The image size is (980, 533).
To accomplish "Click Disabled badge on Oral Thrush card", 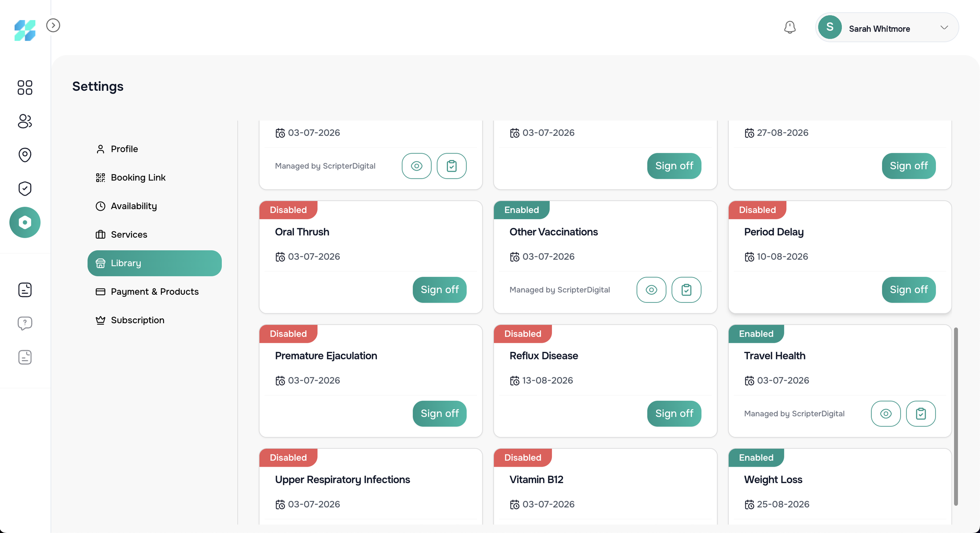I will [288, 210].
